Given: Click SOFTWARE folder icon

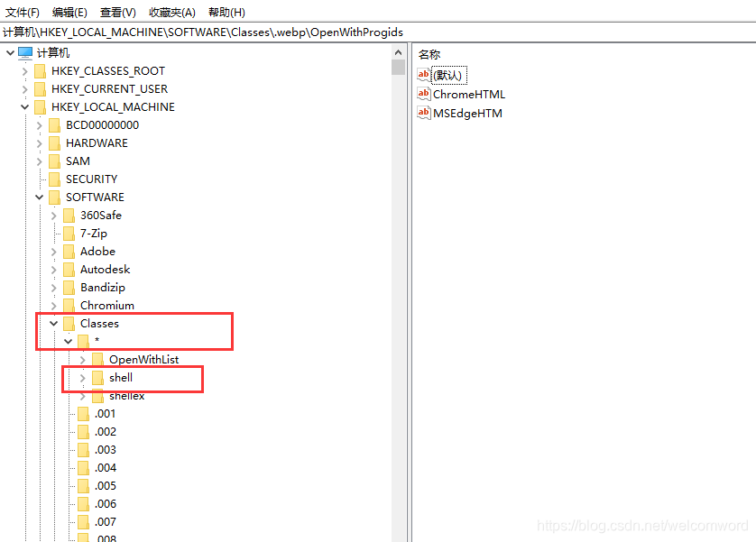Looking at the screenshot, I should [54, 197].
